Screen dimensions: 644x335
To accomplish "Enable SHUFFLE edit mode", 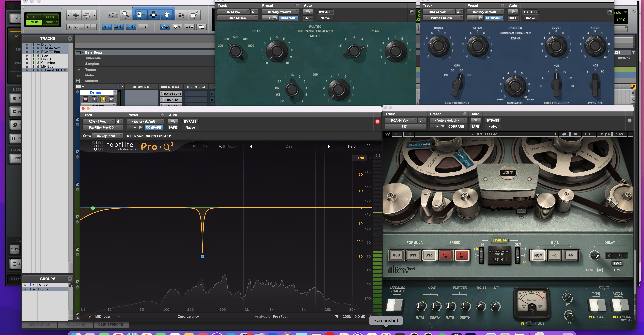I will [34, 17].
